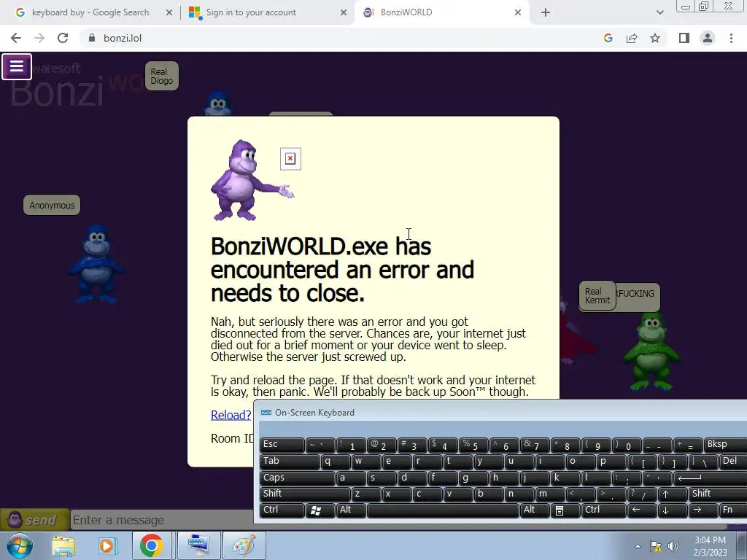The width and height of the screenshot is (747, 560).
Task: Tap right arrow key on On-Screen Keyboard
Action: point(703,510)
